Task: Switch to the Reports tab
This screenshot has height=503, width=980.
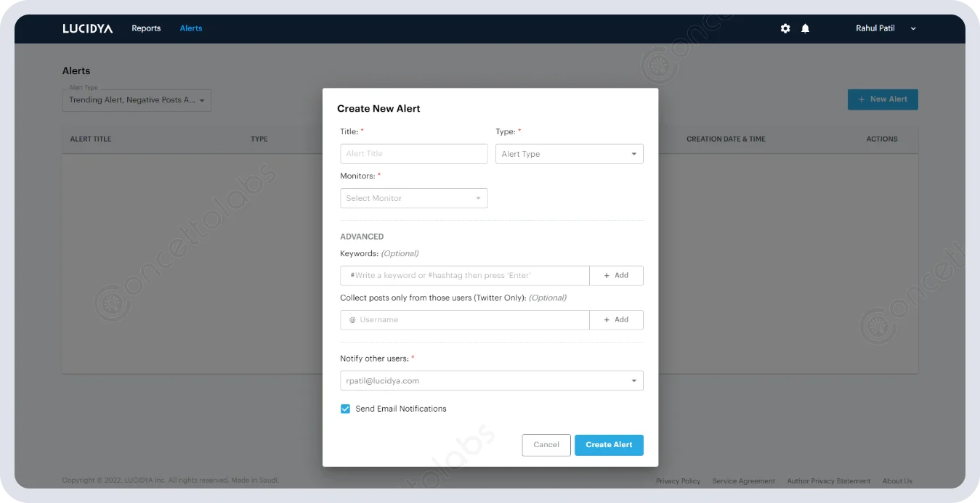Action: click(x=146, y=28)
